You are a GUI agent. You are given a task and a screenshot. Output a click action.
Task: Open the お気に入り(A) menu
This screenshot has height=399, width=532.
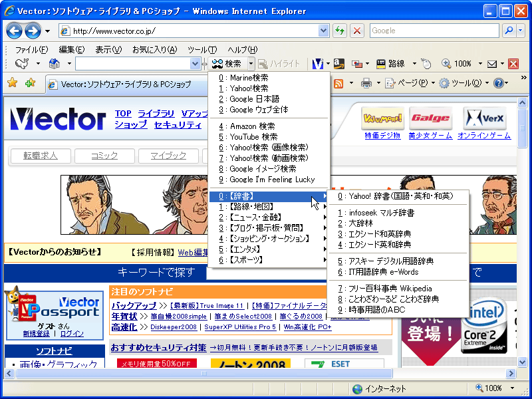155,50
